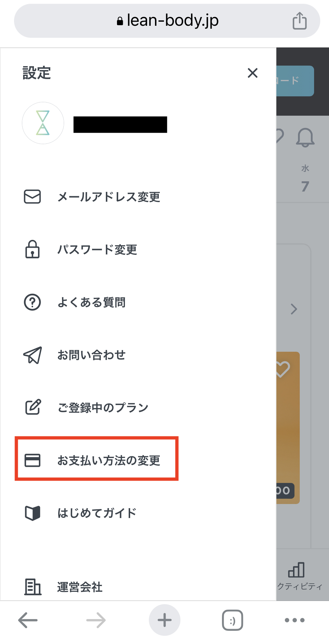
Task: Open はじめてガイド text link
Action: coord(97,513)
